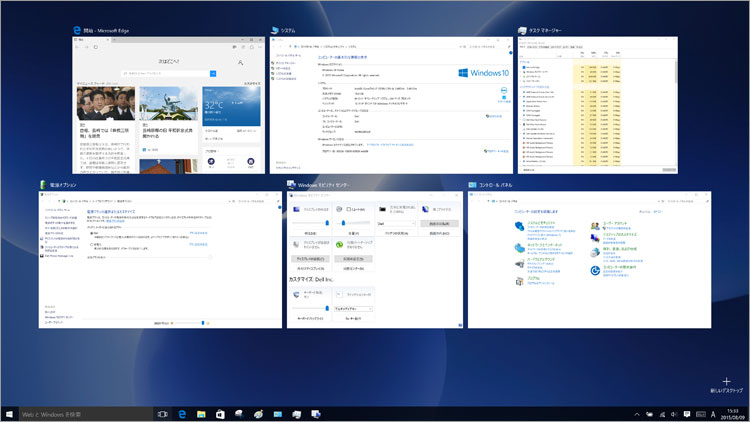Toggle the ミュート checkbox in Mobility Center
The width and height of the screenshot is (750, 422).
point(348,209)
